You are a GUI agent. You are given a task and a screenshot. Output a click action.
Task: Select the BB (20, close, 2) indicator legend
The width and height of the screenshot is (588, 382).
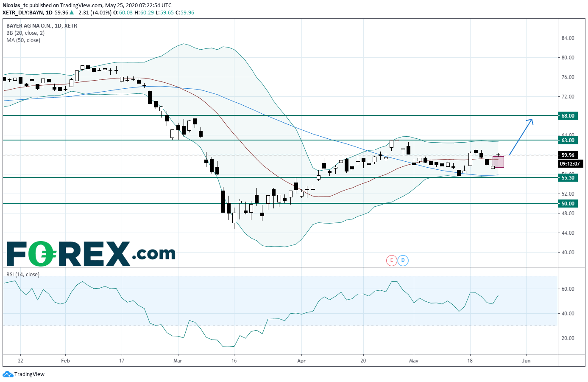point(25,33)
